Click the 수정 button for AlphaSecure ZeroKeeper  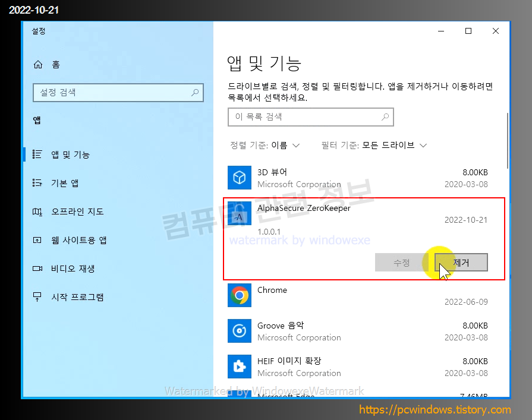tap(401, 263)
